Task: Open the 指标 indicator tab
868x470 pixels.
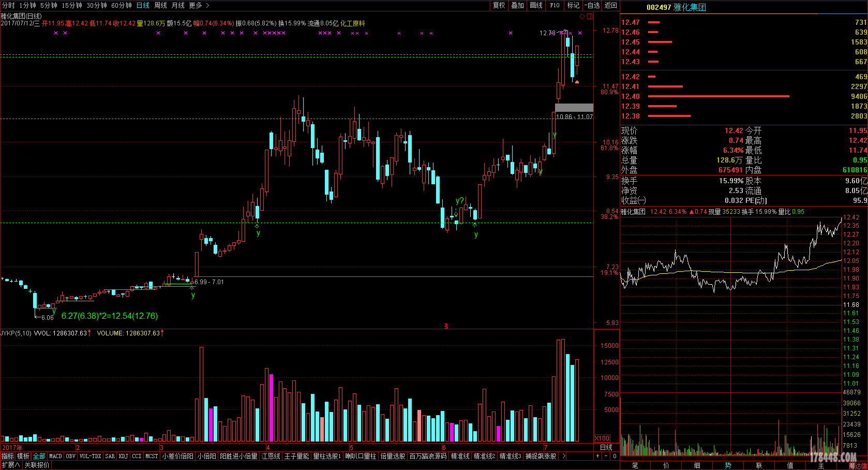Action: [x=8, y=456]
